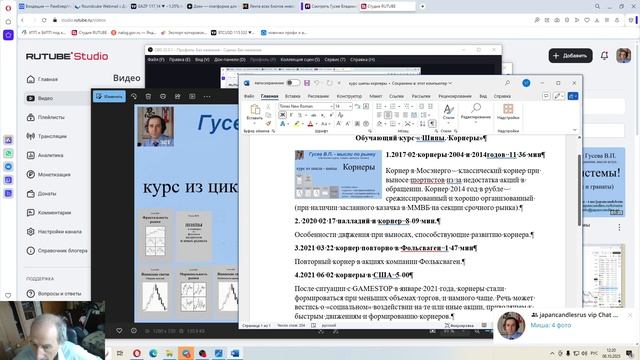
Task: Switch to Макет tab in Word
Action: click(376, 96)
